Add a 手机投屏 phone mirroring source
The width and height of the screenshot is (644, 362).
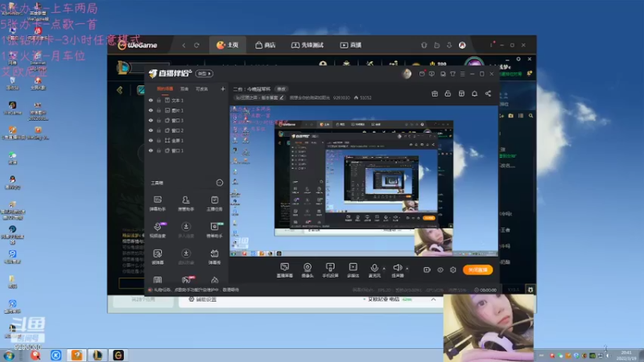coord(330,270)
